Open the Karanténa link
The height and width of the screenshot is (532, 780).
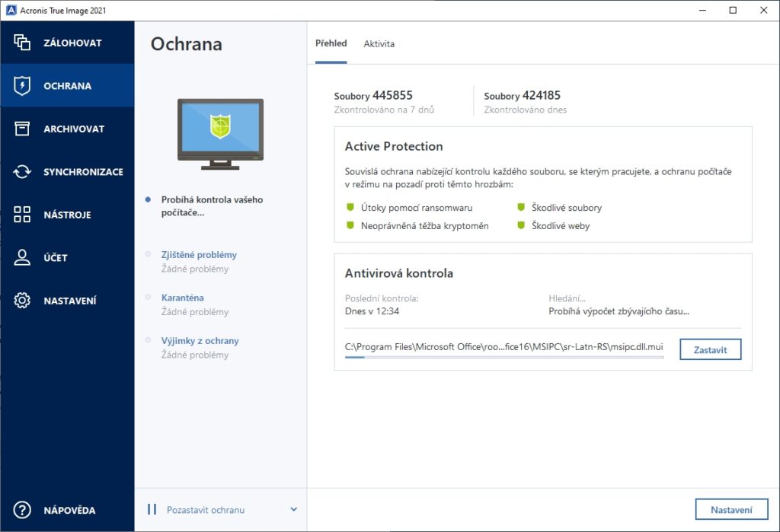pyautogui.click(x=182, y=298)
